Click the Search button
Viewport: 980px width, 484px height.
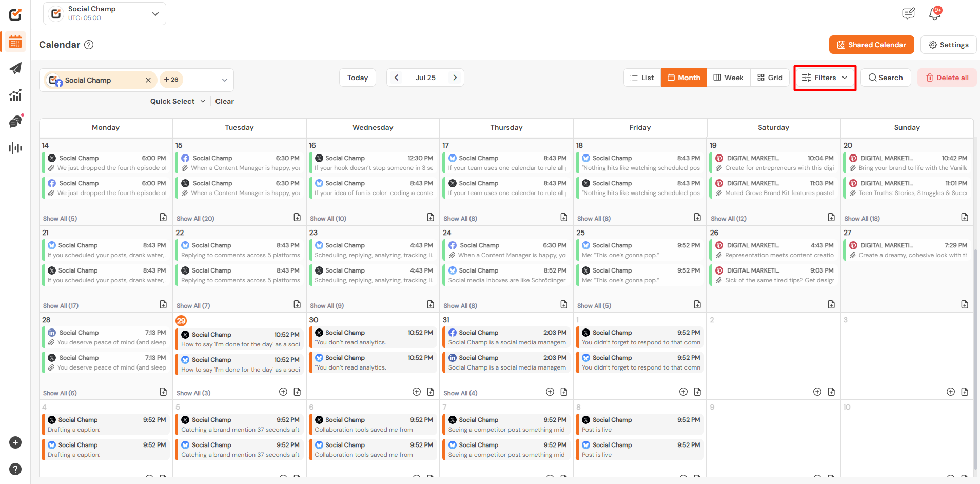point(886,78)
